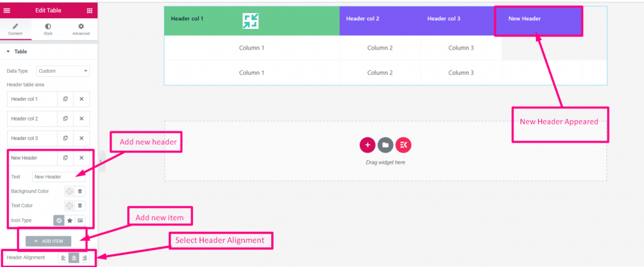Expand the Header col 3 item
The height and width of the screenshot is (267, 644).
point(33,138)
